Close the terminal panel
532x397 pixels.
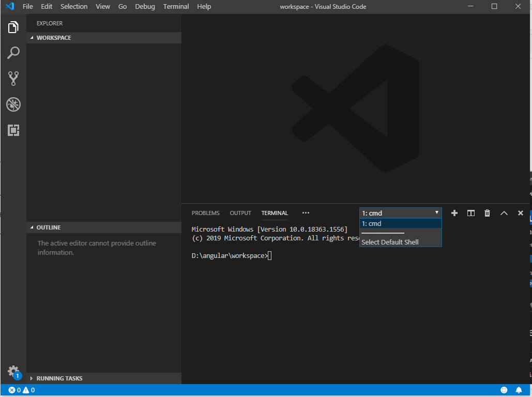[521, 213]
